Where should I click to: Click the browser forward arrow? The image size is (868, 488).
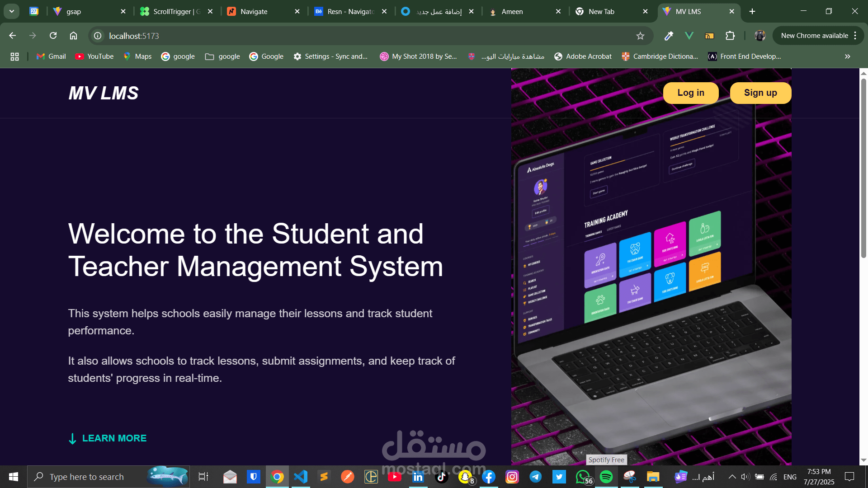[33, 36]
